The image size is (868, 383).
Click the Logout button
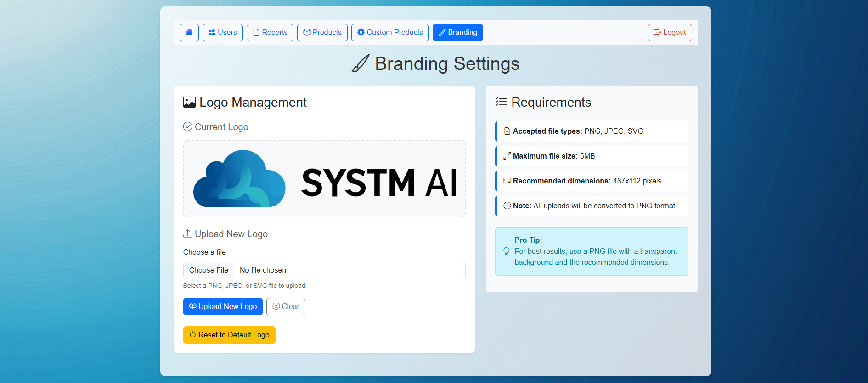point(670,33)
